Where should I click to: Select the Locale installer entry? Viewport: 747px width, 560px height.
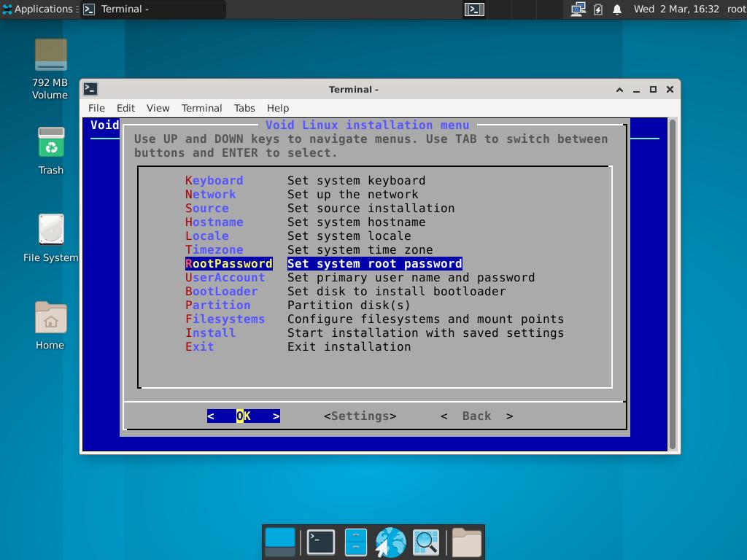pos(298,236)
